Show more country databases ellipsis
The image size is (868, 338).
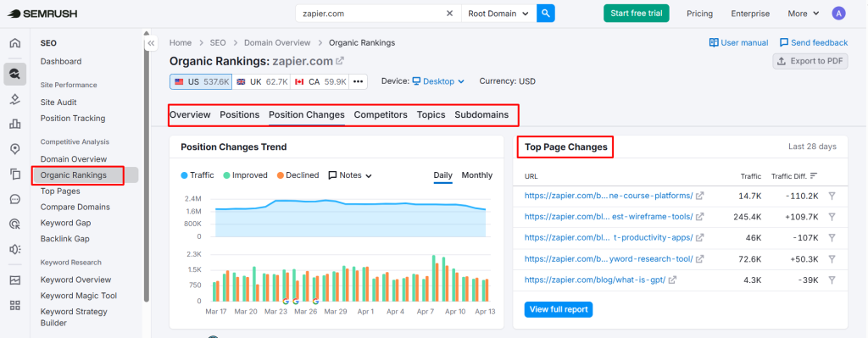(359, 82)
